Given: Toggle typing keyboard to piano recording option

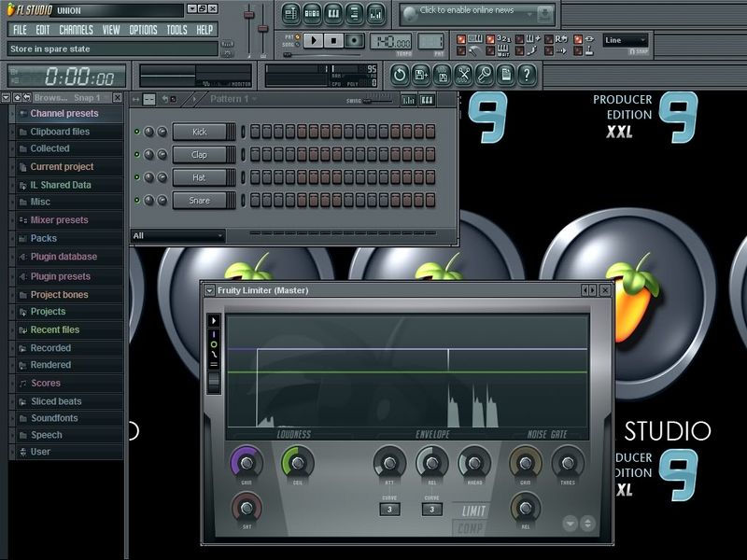Looking at the screenshot, I should (x=461, y=39).
